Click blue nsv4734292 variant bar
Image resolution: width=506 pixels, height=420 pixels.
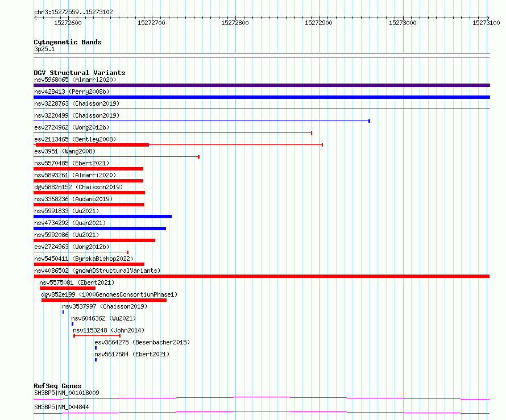click(99, 228)
